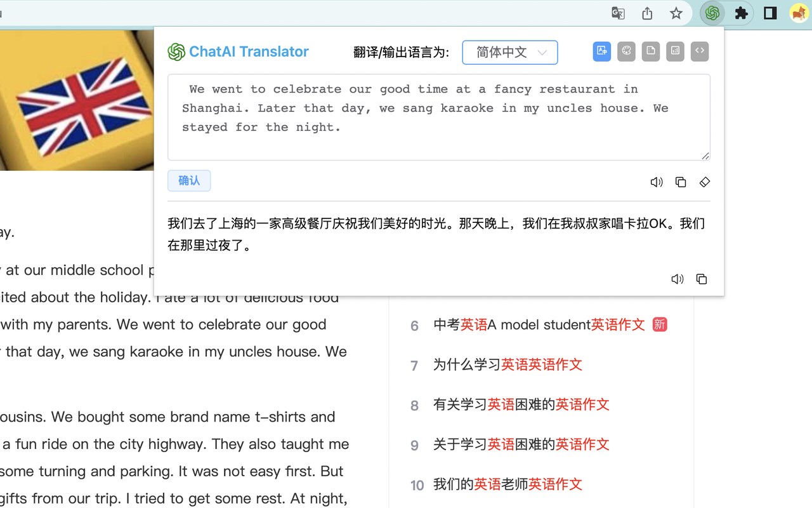Open the browser profile avatar
Image resolution: width=812 pixels, height=508 pixels.
coord(799,13)
